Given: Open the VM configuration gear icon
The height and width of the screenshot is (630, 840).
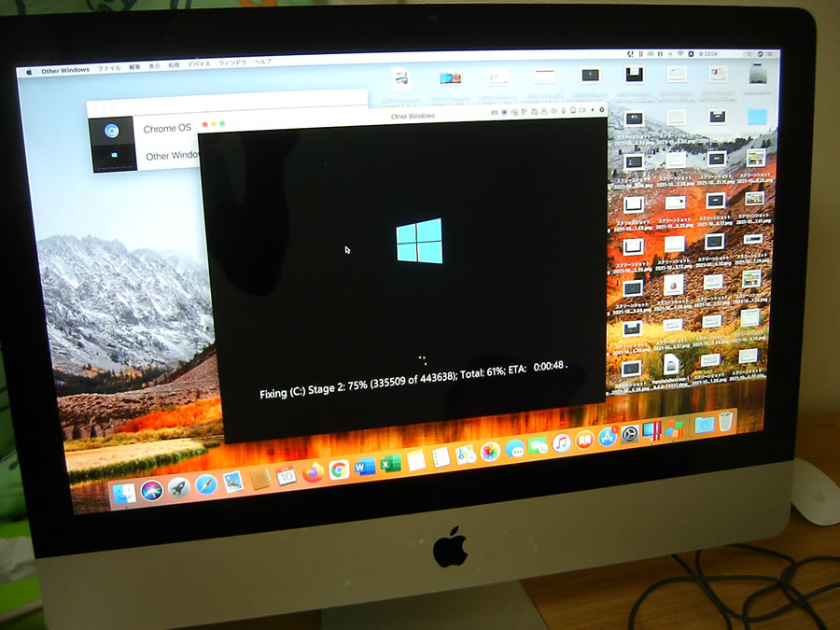Looking at the screenshot, I should click(x=602, y=110).
